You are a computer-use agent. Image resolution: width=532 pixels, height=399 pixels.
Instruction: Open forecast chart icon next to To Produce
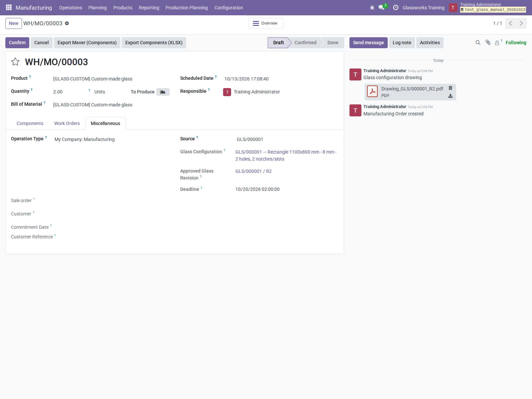click(x=163, y=92)
